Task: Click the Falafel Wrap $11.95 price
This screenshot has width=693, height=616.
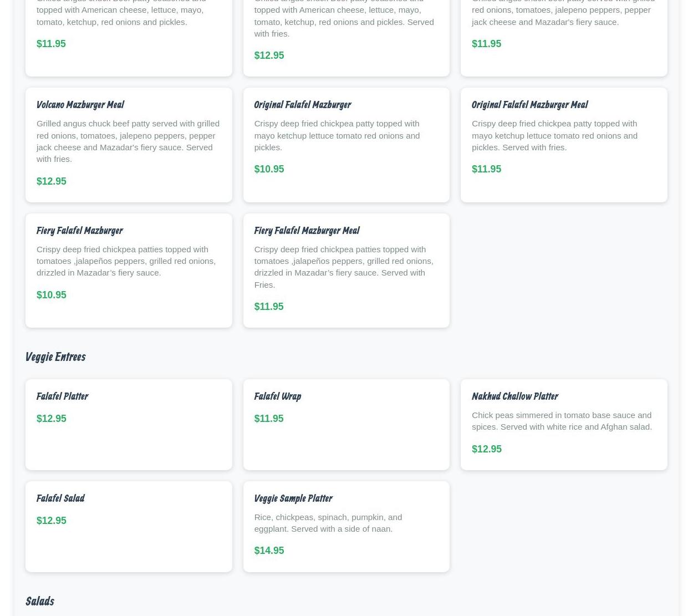Action: coord(268,419)
